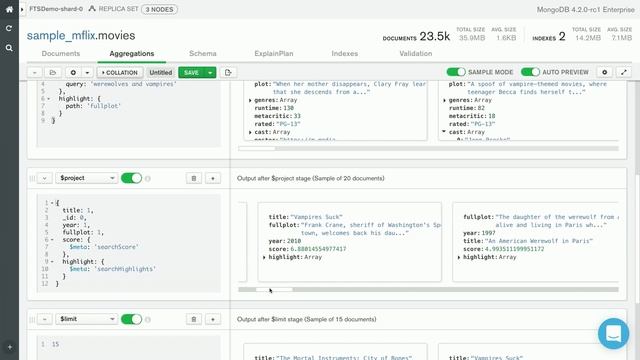
Task: Go to the Indexes tab
Action: click(x=344, y=53)
